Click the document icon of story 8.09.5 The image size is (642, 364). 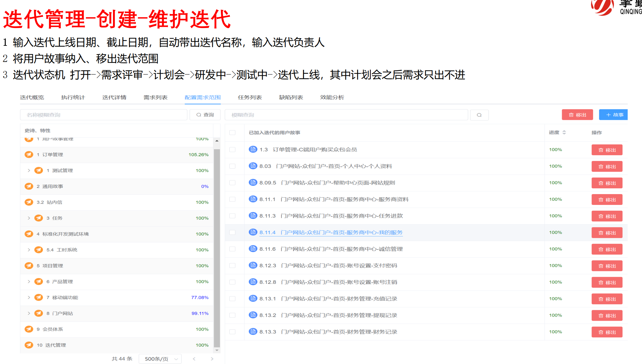(x=253, y=182)
